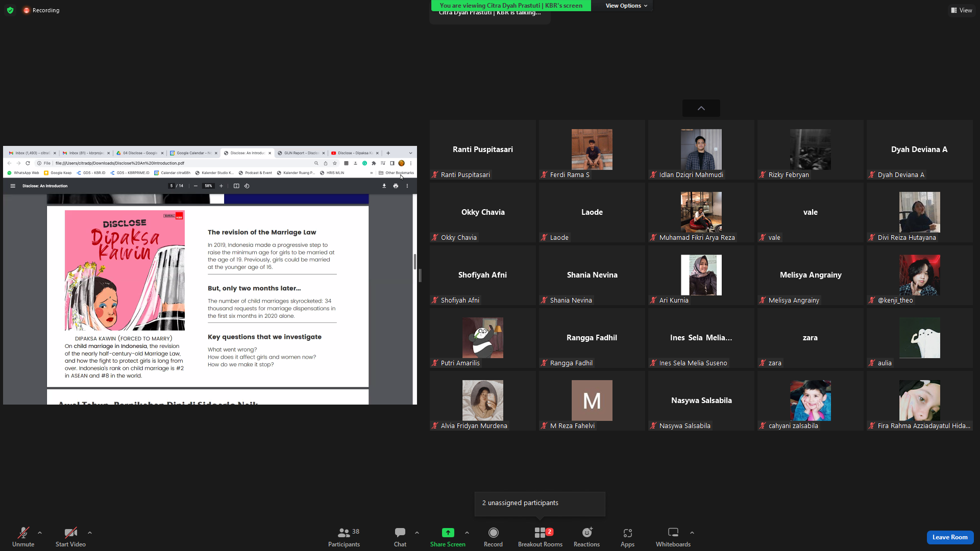Screen dimensions: 980x551
Task: Select Idlan Dziqri Mahmudi video tile
Action: click(x=701, y=149)
